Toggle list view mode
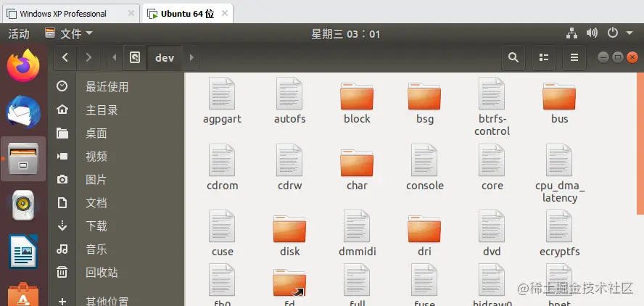 tap(544, 57)
